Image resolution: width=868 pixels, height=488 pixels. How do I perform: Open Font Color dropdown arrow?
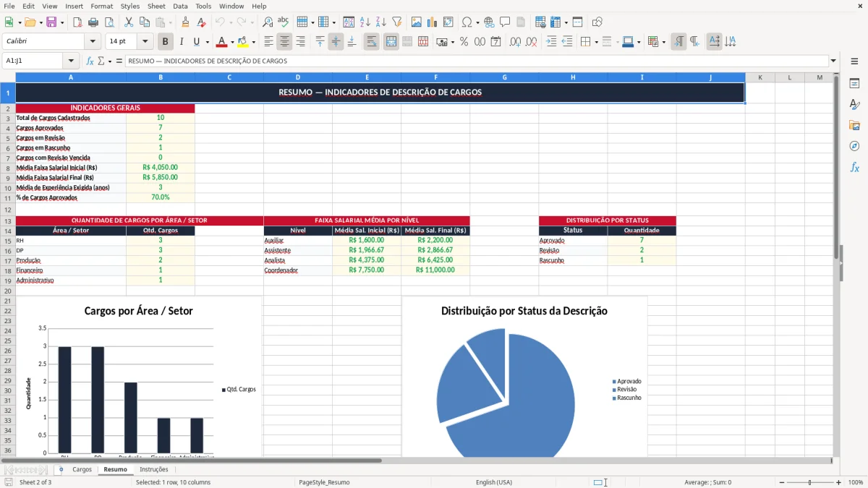tap(232, 42)
